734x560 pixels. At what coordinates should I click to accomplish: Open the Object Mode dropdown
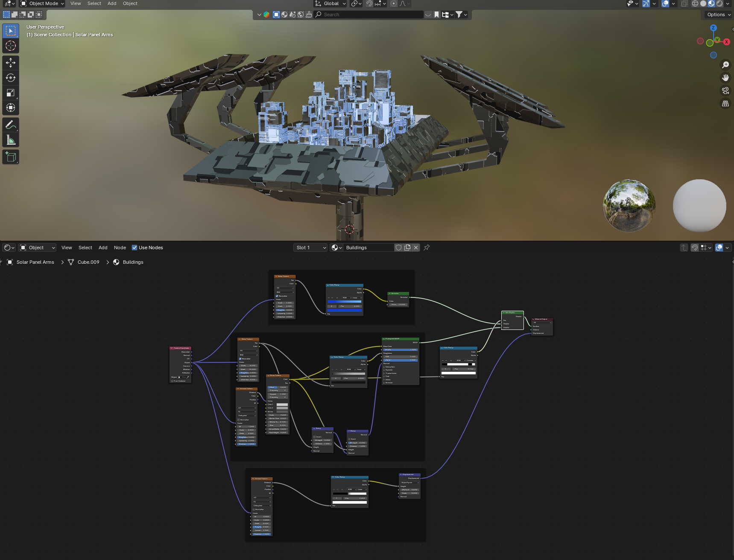pos(42,3)
